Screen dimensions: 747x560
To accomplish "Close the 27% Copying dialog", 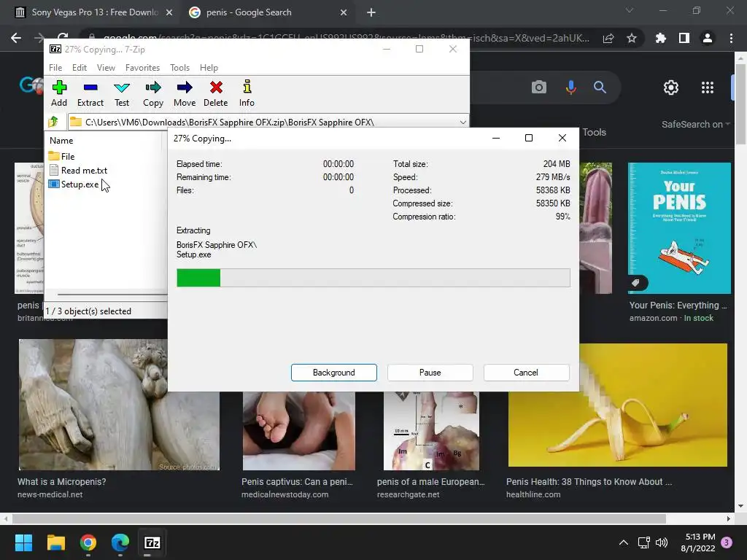I will point(562,138).
